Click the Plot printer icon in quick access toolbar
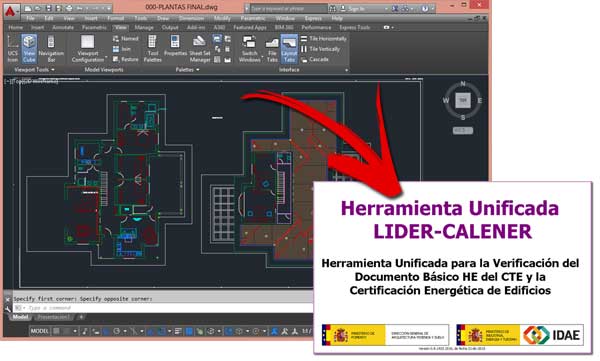 (x=68, y=8)
